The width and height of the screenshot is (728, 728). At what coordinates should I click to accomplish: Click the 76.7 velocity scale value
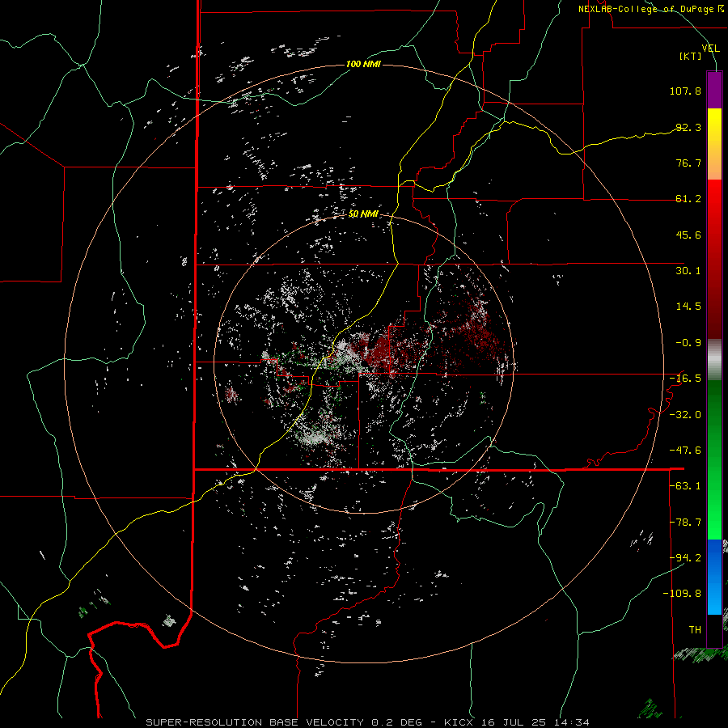688,163
